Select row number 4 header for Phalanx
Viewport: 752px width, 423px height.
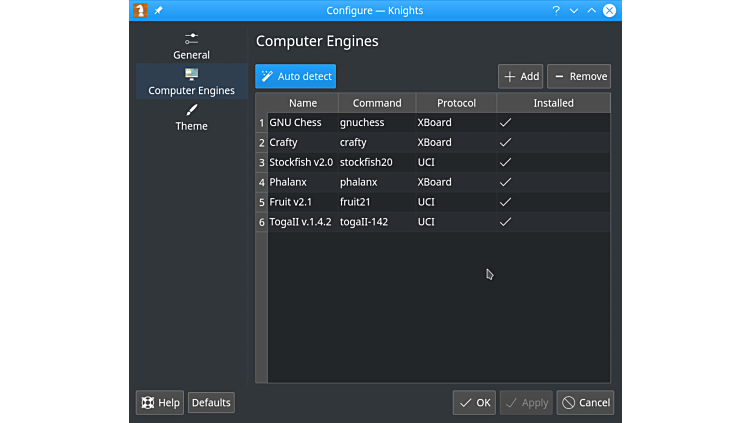pyautogui.click(x=261, y=182)
